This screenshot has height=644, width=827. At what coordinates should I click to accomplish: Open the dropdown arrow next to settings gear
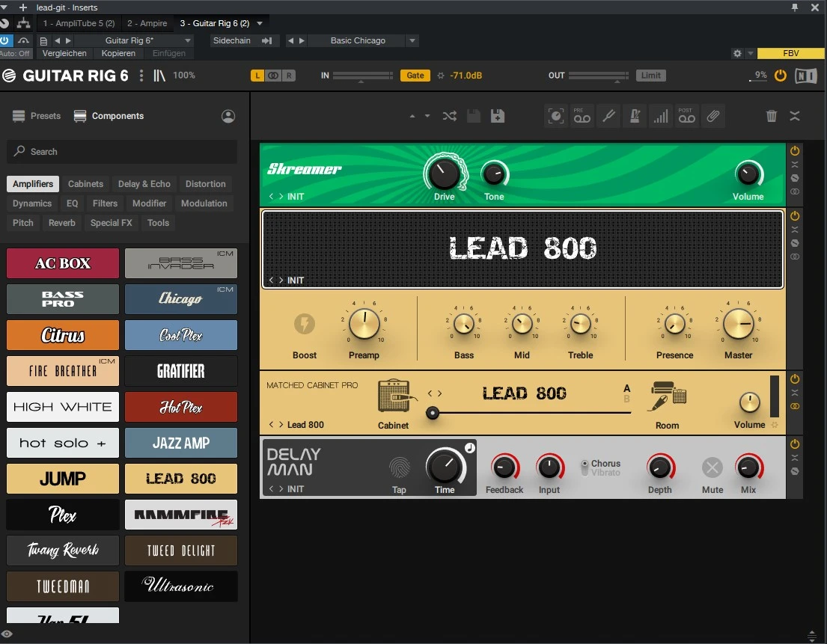[751, 53]
